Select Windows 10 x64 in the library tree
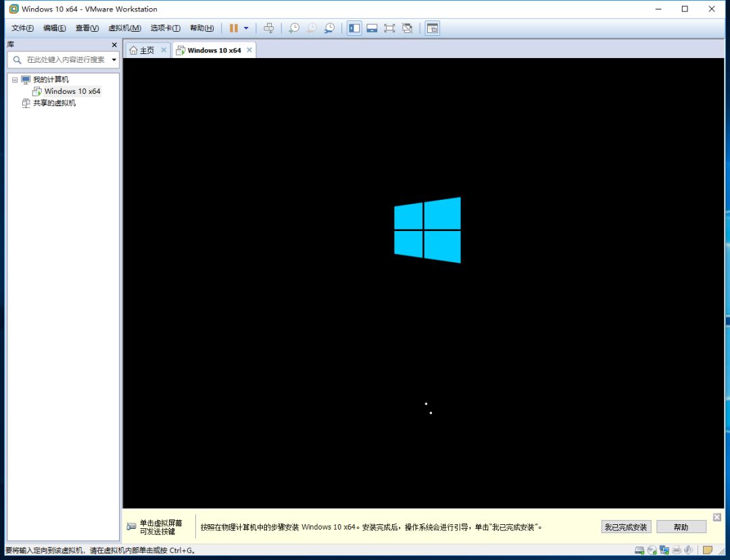 72,91
